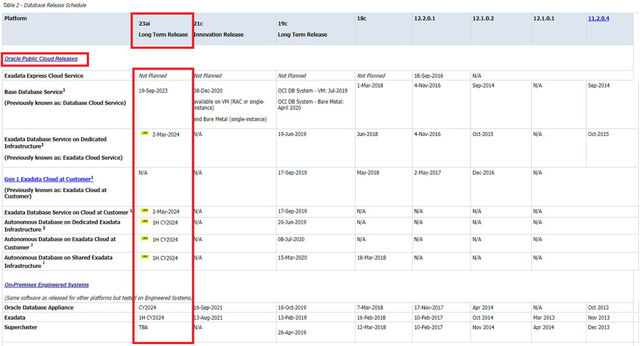Select the '13-Feb-2019' cell

292,318
